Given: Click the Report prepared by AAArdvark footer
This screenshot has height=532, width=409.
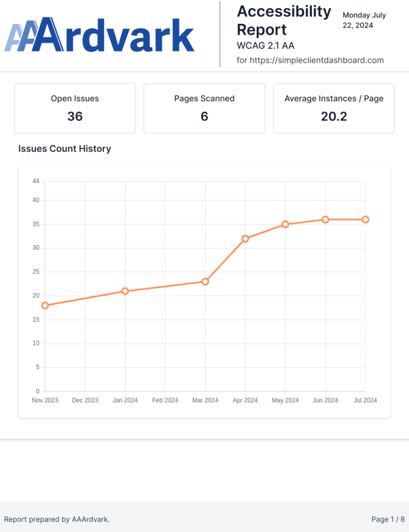Looking at the screenshot, I should [x=57, y=519].
